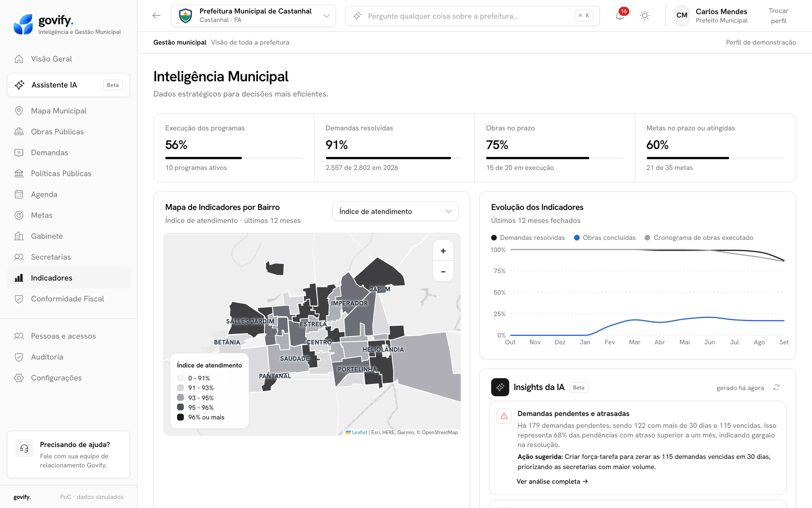The height and width of the screenshot is (508, 812).
Task: Open Gabinete section
Action: [69, 236]
